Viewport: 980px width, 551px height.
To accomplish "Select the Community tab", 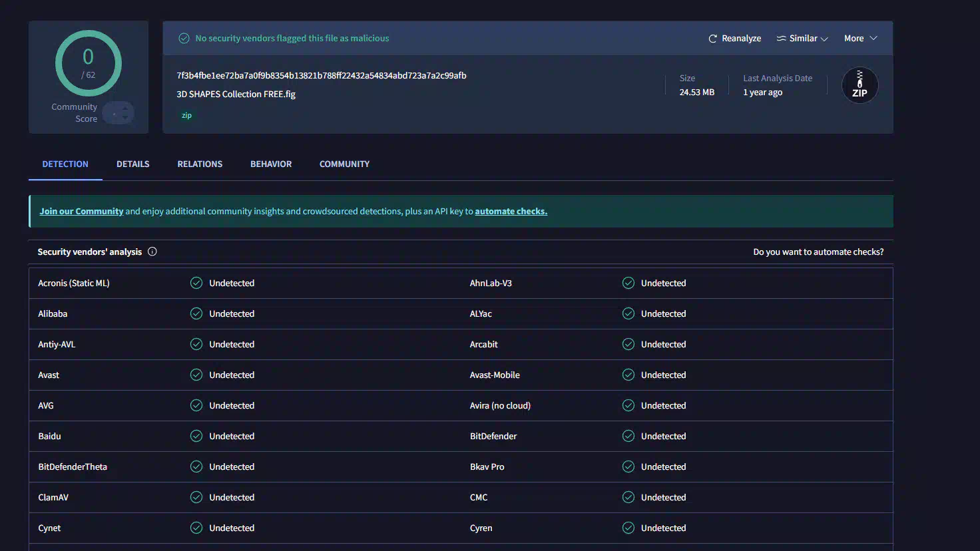I will coord(344,164).
